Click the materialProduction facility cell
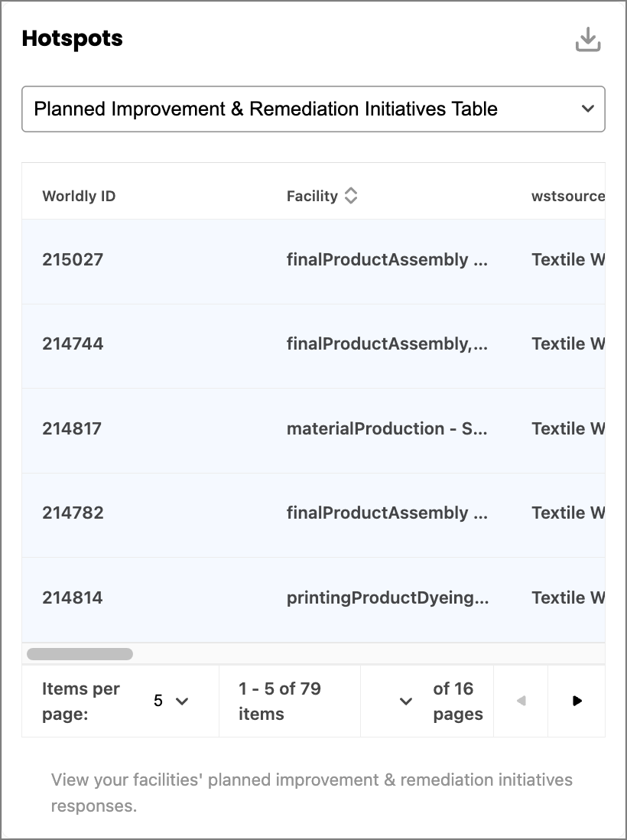627x840 pixels. click(387, 428)
